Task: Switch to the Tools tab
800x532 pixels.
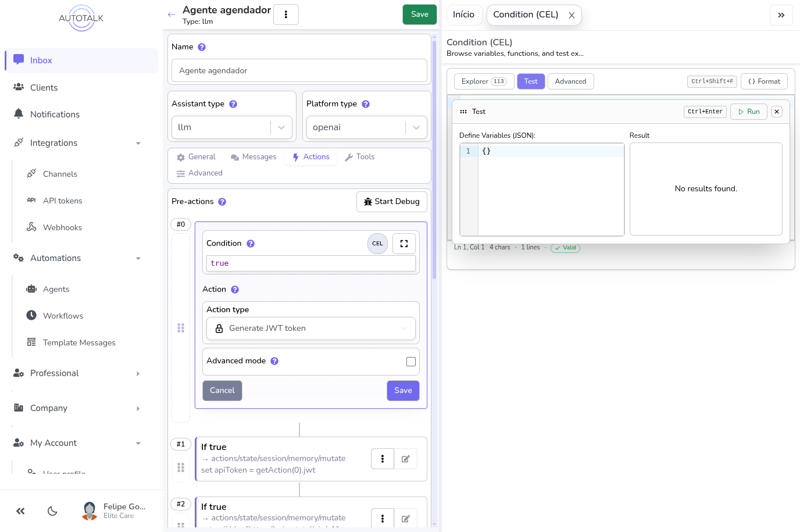Action: click(359, 156)
